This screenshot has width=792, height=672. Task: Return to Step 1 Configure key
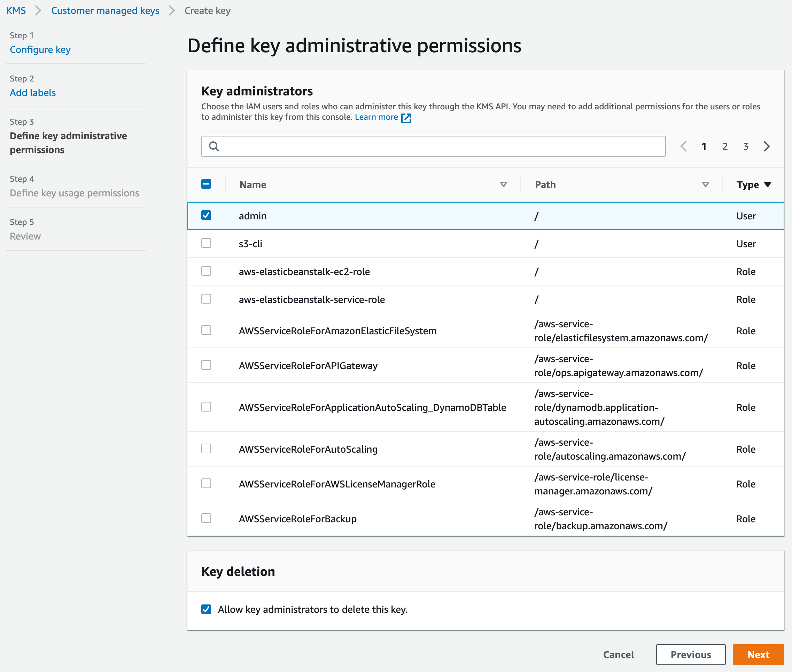(x=40, y=49)
